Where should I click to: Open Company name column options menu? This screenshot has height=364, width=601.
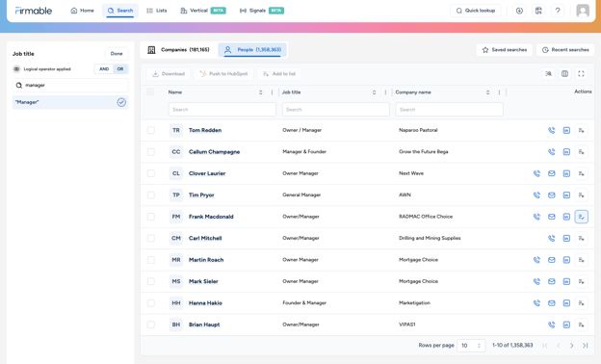point(499,92)
